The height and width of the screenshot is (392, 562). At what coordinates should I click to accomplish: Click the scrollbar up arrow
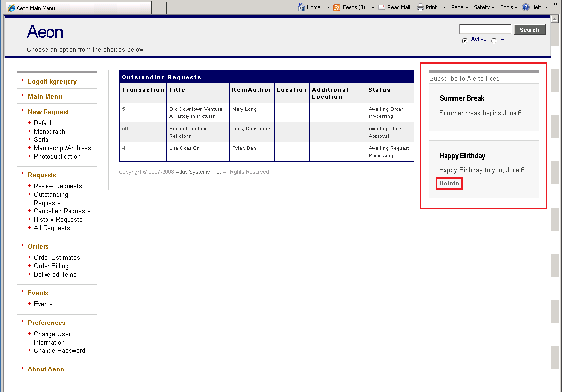[554, 19]
